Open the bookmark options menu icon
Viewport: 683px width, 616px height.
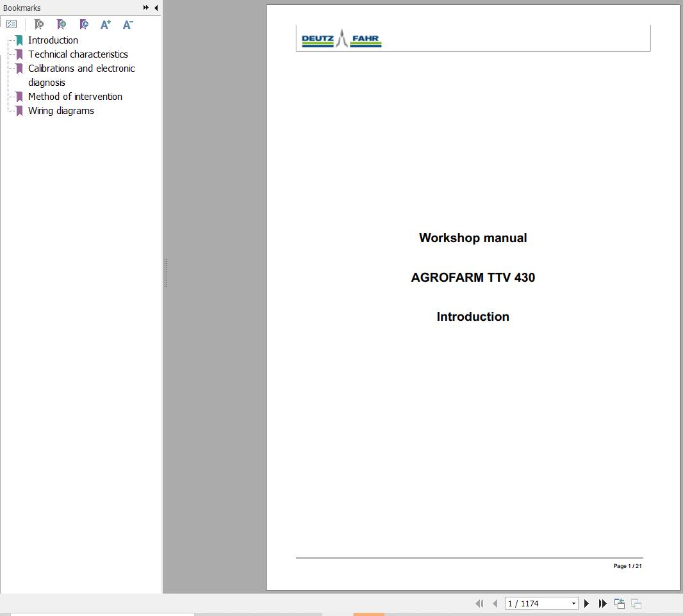(x=12, y=24)
